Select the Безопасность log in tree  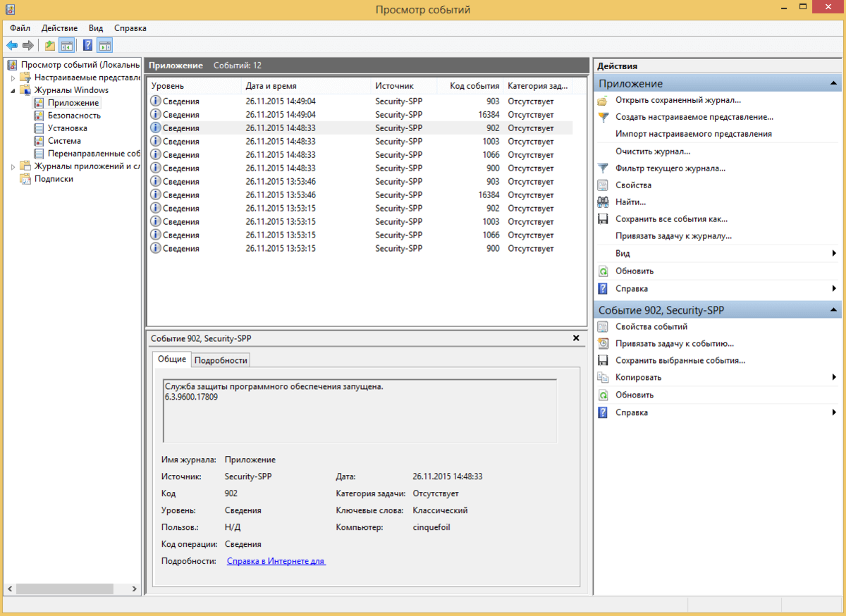[74, 116]
